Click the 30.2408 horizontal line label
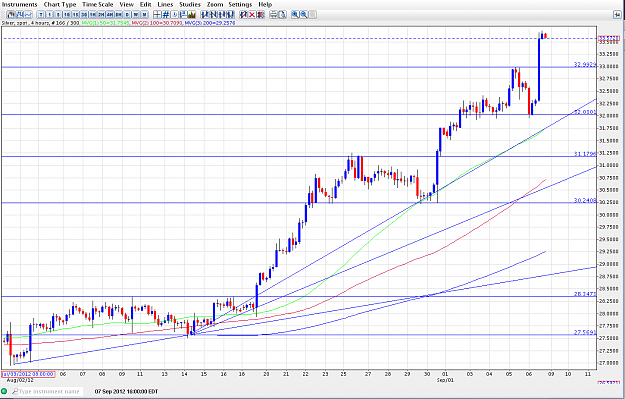Screen dimensions: 625x399 click(x=585, y=200)
